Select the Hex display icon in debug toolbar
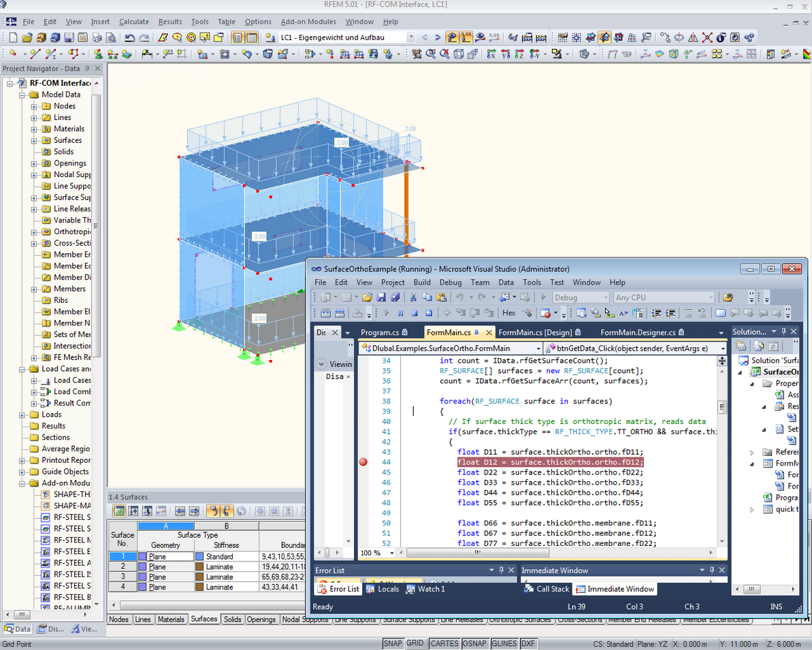 508,314
